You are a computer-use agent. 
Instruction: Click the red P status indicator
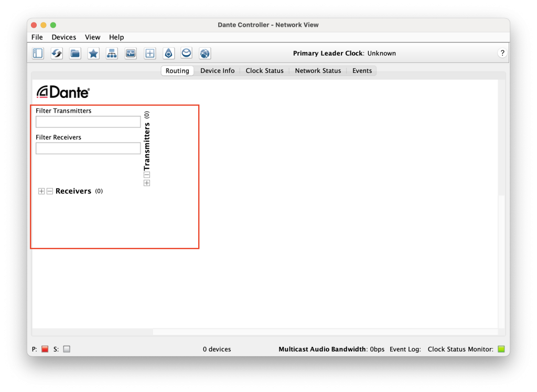point(45,349)
